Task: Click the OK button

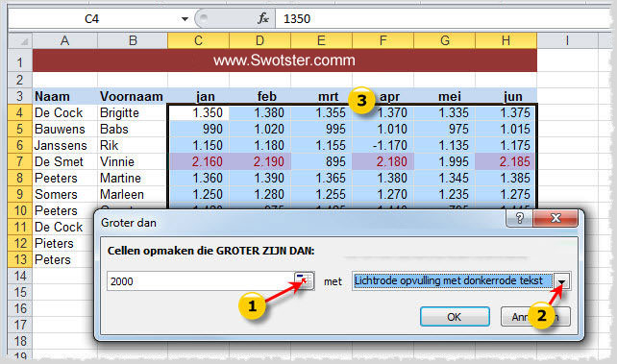Action: pyautogui.click(x=455, y=317)
